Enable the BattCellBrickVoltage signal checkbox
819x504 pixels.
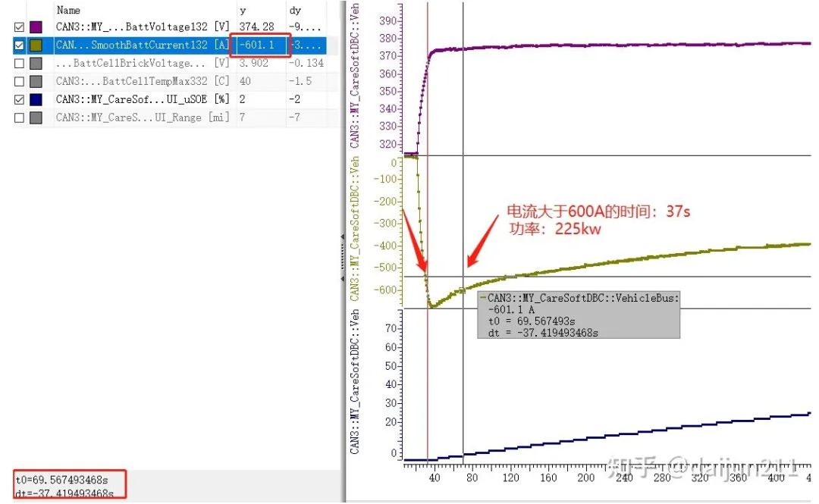pyautogui.click(x=19, y=63)
